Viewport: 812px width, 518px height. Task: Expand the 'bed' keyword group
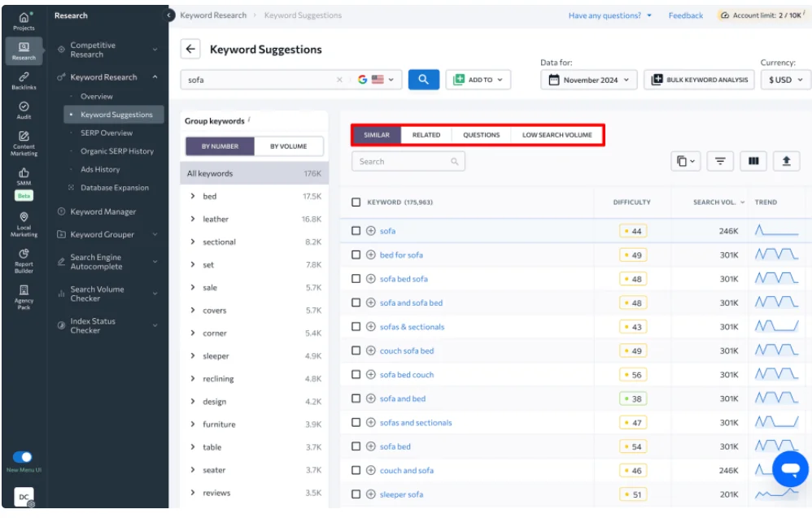(193, 196)
